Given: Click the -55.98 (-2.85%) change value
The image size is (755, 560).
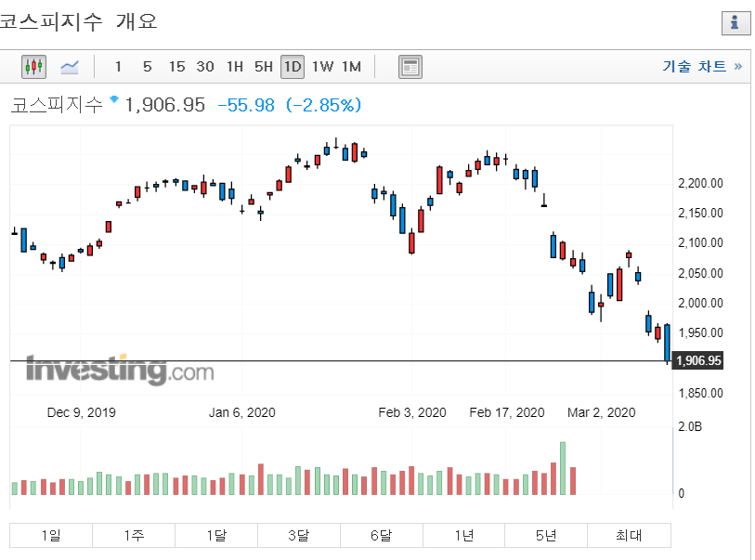Looking at the screenshot, I should click(290, 105).
